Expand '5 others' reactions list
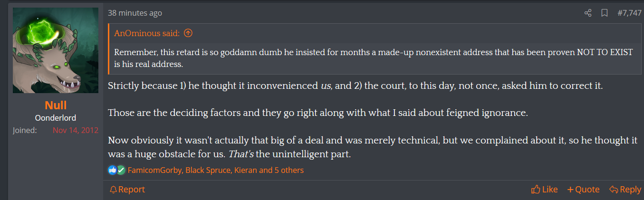The image size is (644, 200). (289, 170)
